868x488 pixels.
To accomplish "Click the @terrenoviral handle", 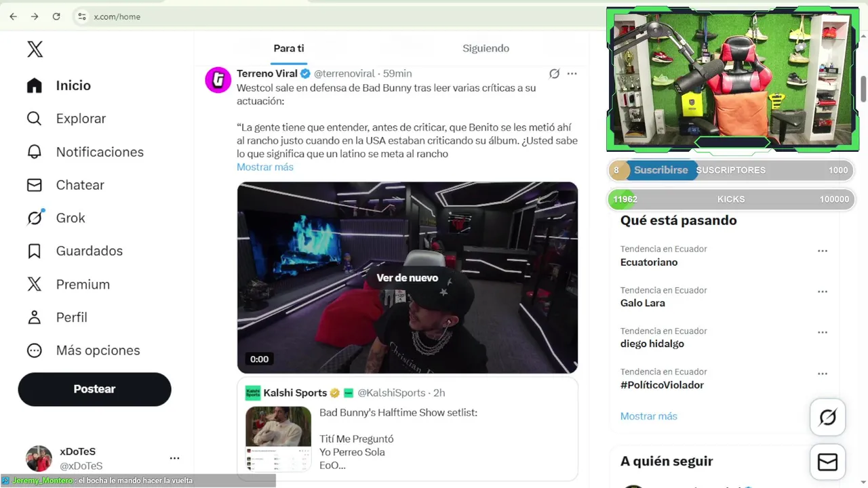I will coord(344,73).
